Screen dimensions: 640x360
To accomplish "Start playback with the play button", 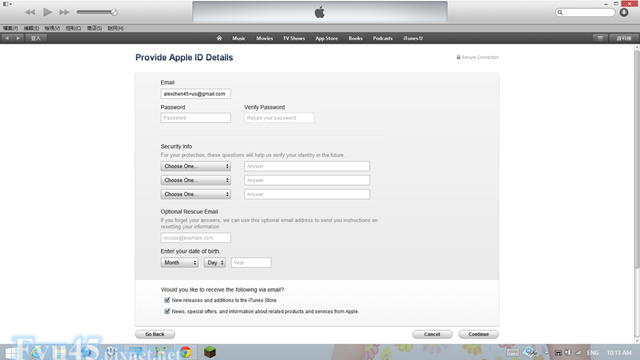I will [47, 12].
